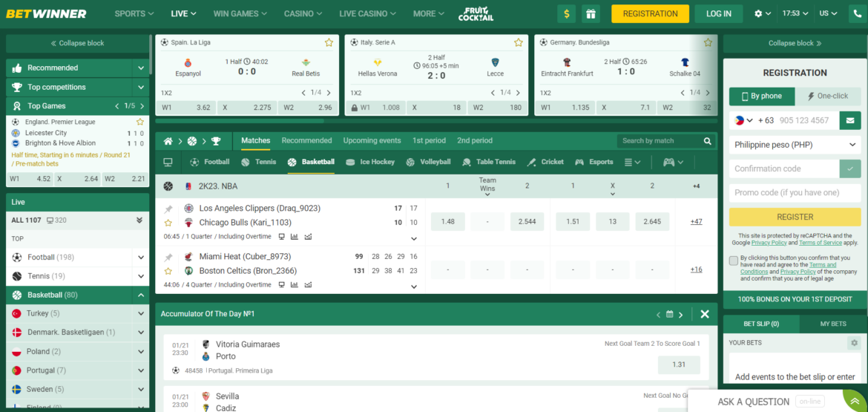Image resolution: width=868 pixels, height=412 pixels.
Task: Open the currency dropdown Philippine peso
Action: point(795,145)
